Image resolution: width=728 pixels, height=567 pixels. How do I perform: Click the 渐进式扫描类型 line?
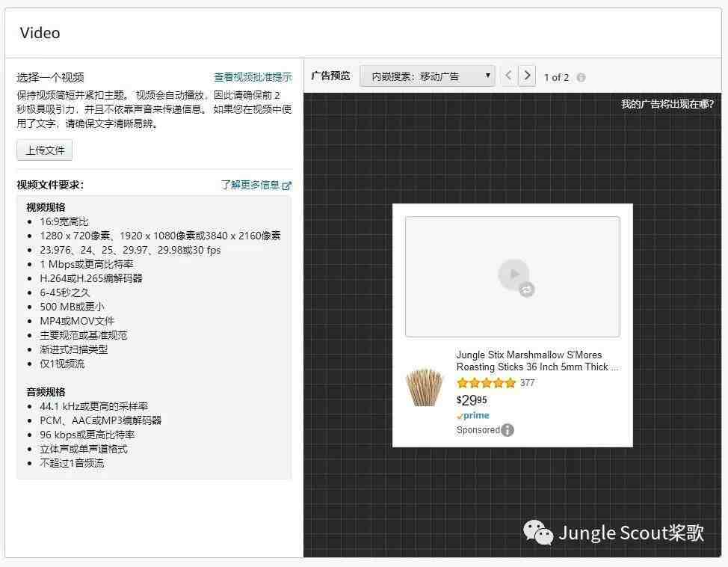[x=73, y=349]
